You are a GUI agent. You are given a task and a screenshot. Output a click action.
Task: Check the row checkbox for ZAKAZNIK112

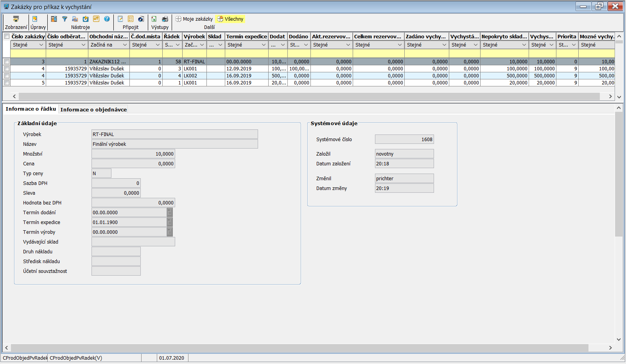point(7,61)
